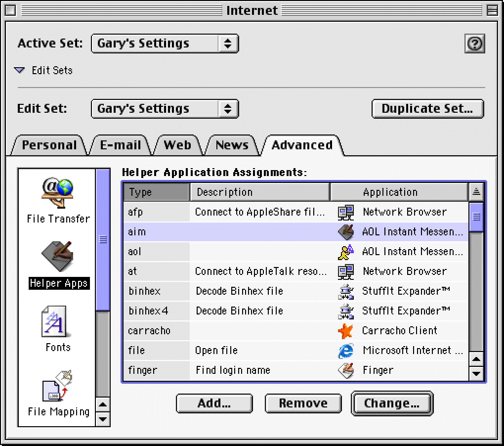The width and height of the screenshot is (504, 446).
Task: Select the Advanced tab
Action: pos(302,145)
